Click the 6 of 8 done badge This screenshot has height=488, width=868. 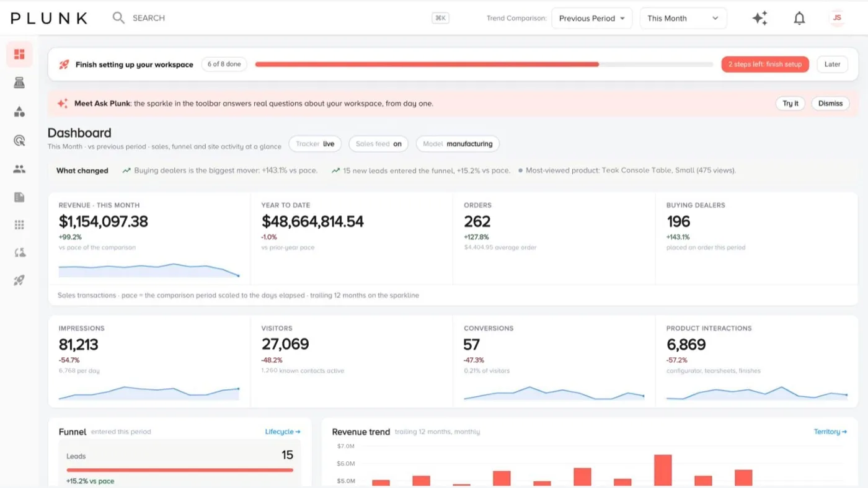click(224, 64)
